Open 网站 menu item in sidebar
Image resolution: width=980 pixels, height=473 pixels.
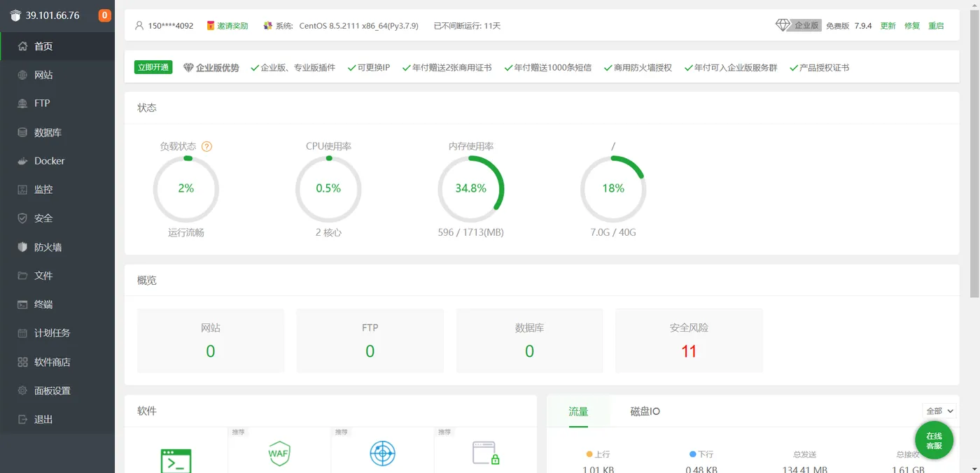click(57, 75)
